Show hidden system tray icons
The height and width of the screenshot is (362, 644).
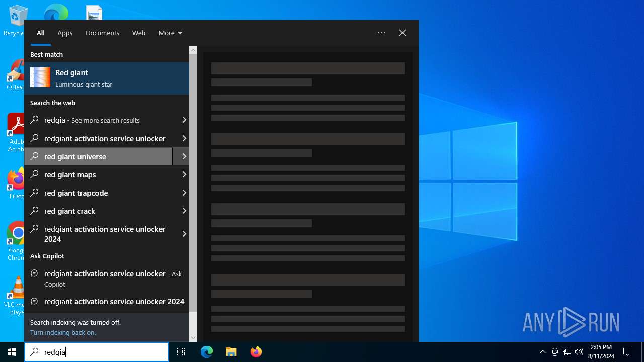point(542,352)
